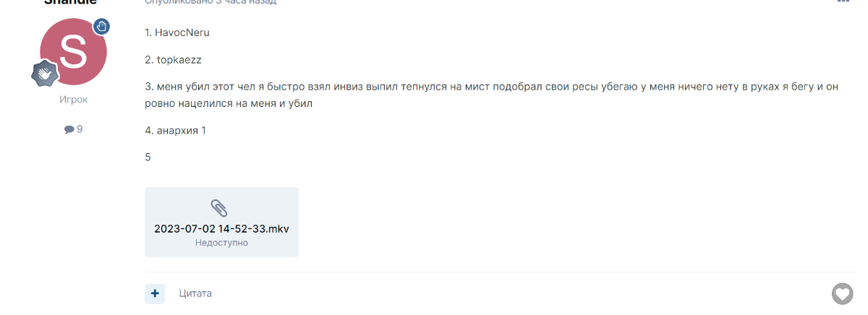Click the blue moderator hand badge on avatar
This screenshot has width=868, height=315.
[101, 27]
